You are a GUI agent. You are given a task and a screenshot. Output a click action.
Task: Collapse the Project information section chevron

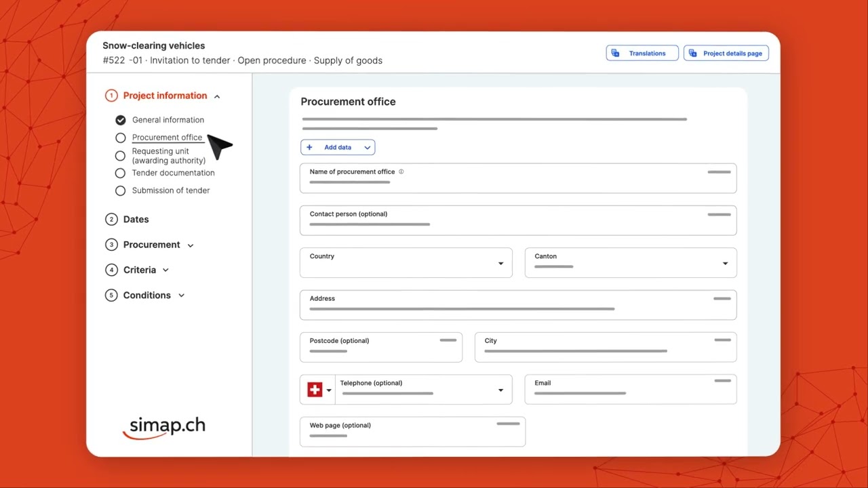click(217, 96)
